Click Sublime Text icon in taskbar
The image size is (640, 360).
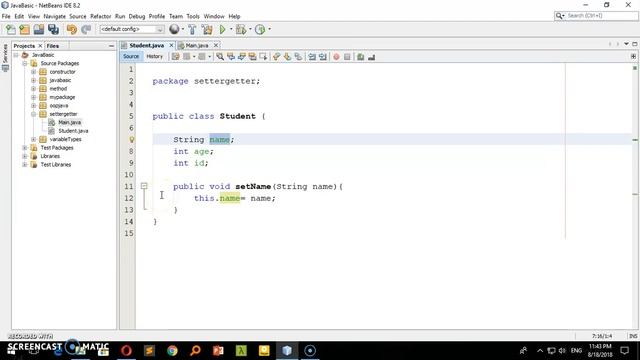(149, 351)
